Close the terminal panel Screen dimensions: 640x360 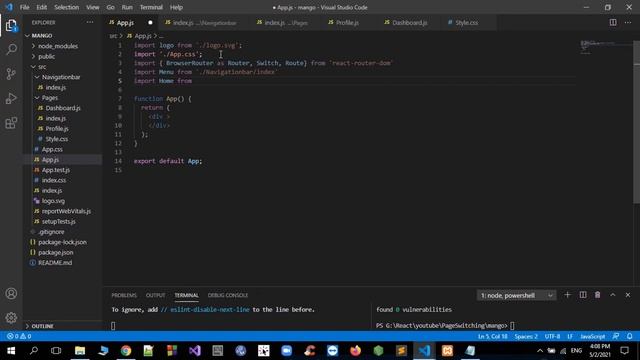[628, 295]
